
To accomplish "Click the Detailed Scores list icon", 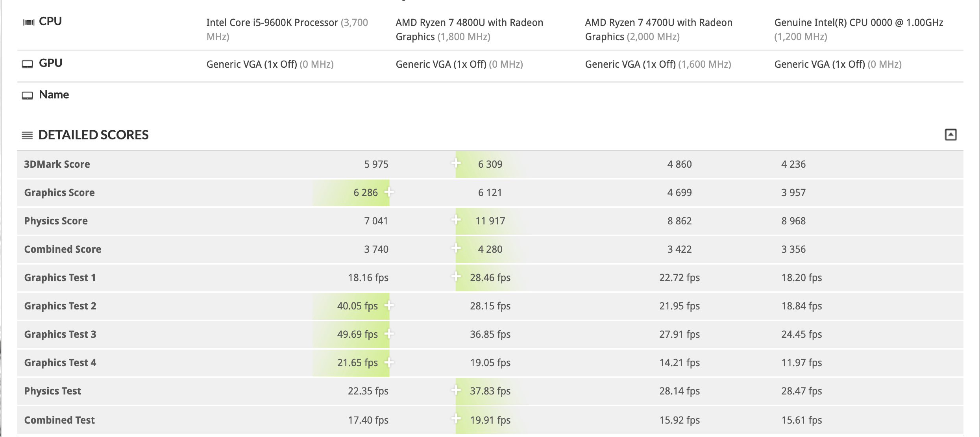I will coord(27,135).
